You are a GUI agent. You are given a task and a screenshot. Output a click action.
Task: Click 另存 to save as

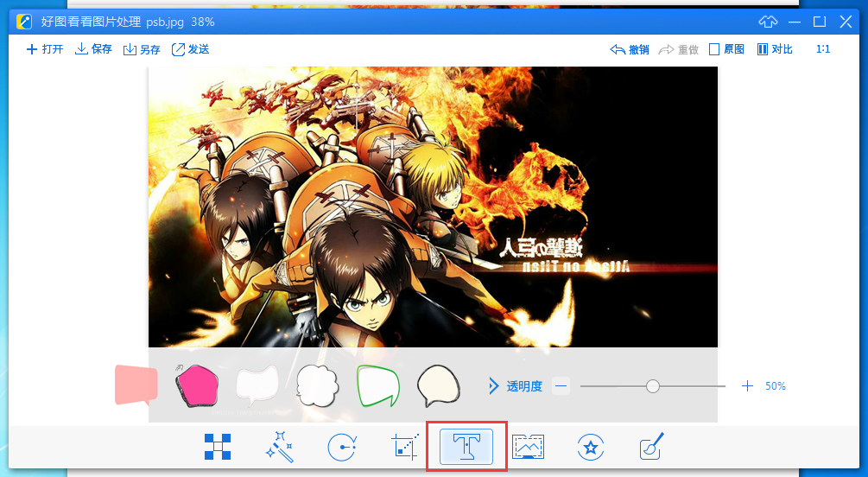click(x=142, y=49)
